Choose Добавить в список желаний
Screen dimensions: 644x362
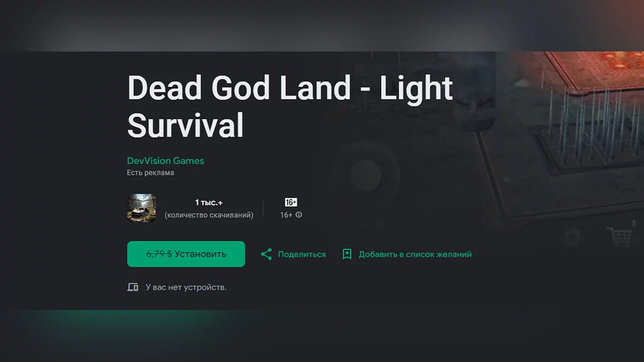[x=415, y=254]
